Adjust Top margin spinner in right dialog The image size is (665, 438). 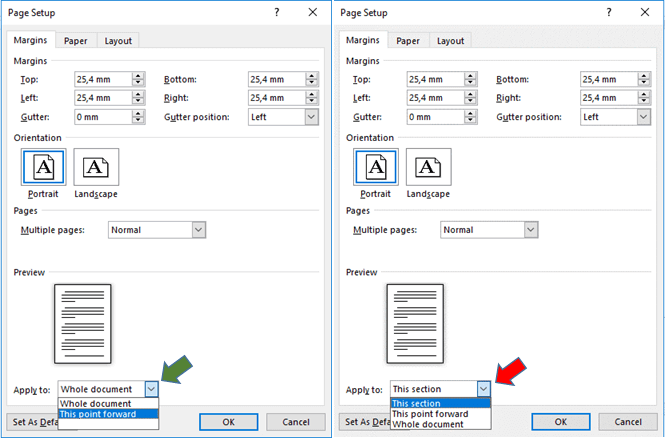(470, 79)
